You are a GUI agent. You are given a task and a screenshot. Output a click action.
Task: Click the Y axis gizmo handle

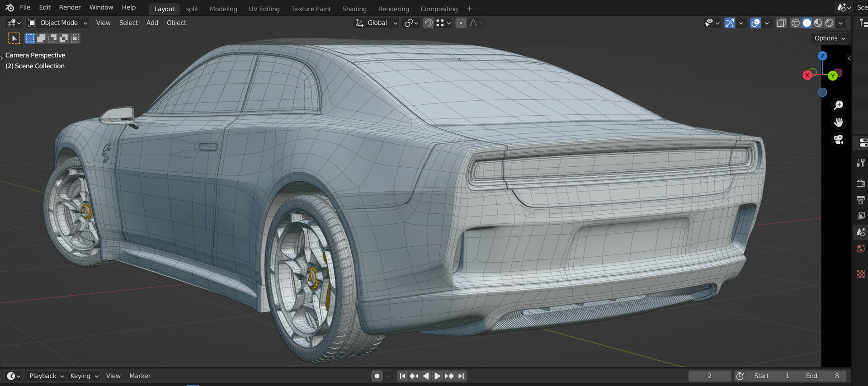tap(833, 75)
